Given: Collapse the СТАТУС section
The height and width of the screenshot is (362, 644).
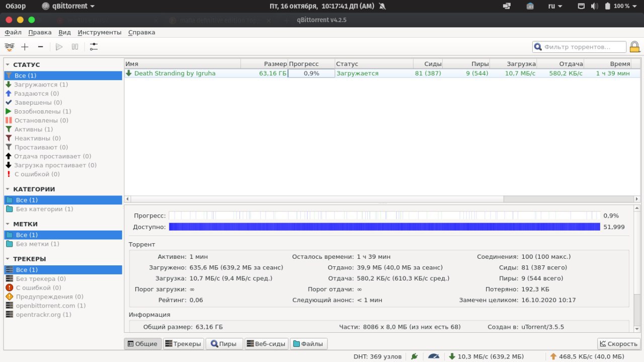Looking at the screenshot, I should (8, 65).
